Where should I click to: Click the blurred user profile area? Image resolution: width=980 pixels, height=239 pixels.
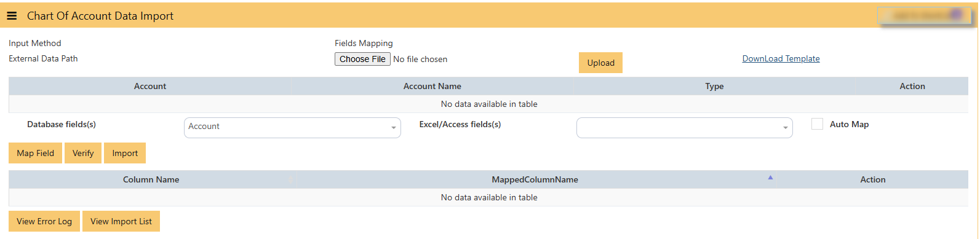coord(925,16)
